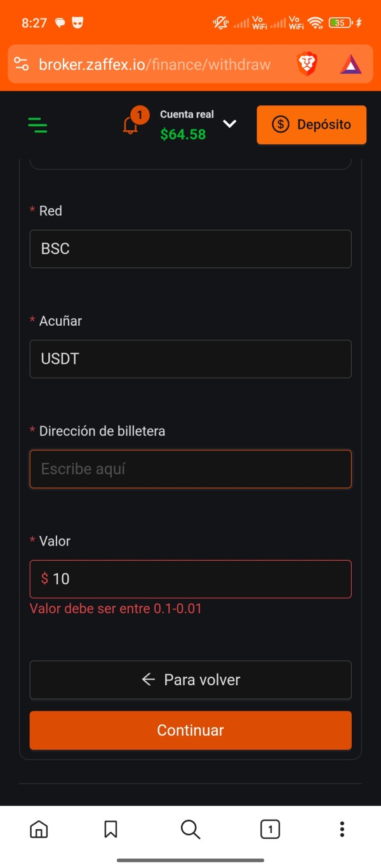The image size is (381, 868).
Task: Tap the browser address bar URL
Action: [x=155, y=64]
